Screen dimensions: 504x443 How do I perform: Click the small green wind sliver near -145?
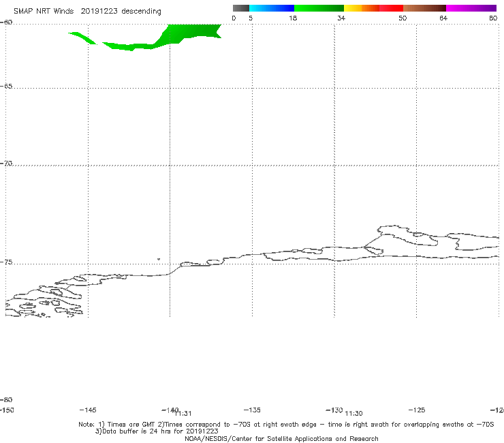[x=82, y=38]
